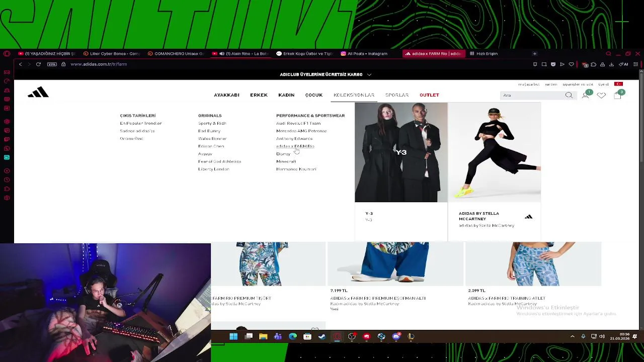
Task: Launch Microsoft Edge from the taskbar
Action: [x=293, y=336]
